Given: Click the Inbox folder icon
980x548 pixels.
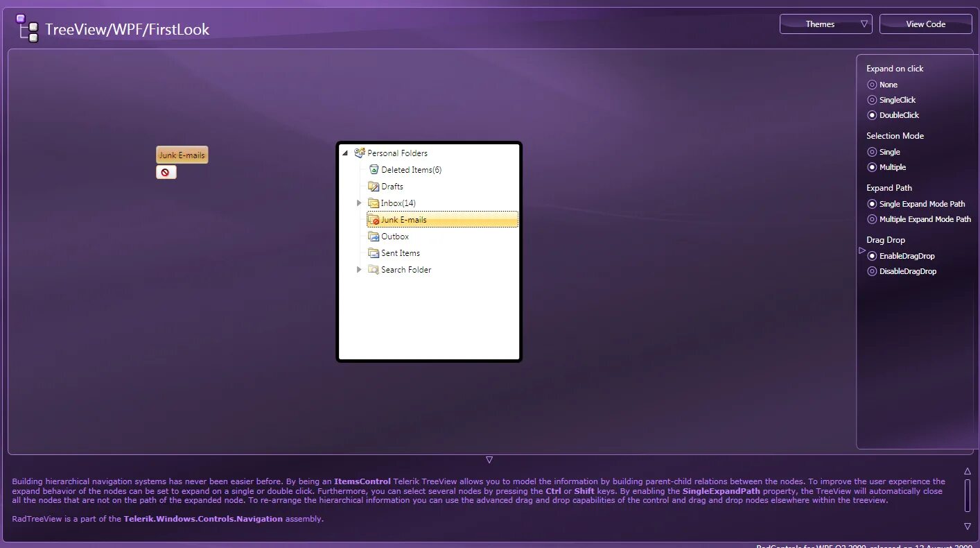Looking at the screenshot, I should click(x=374, y=203).
